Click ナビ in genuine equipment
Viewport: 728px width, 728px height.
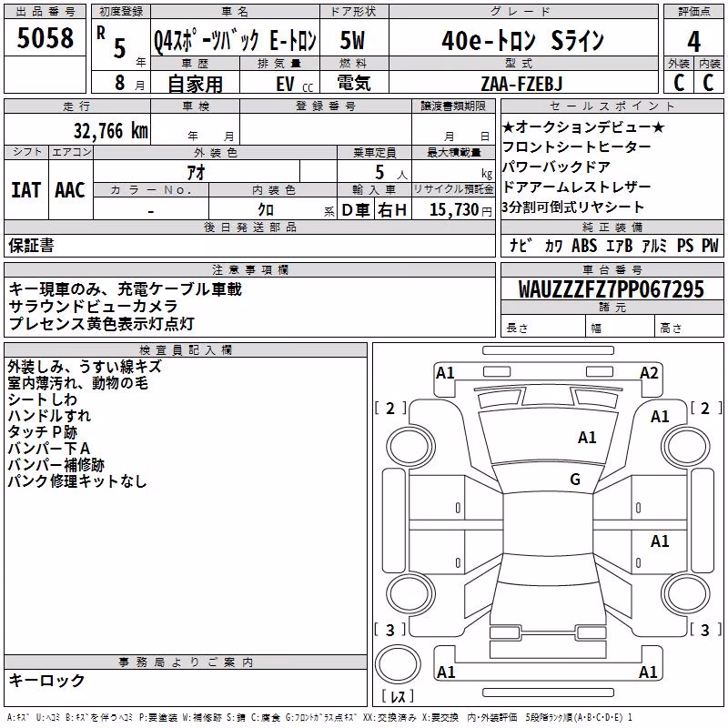[x=520, y=245]
